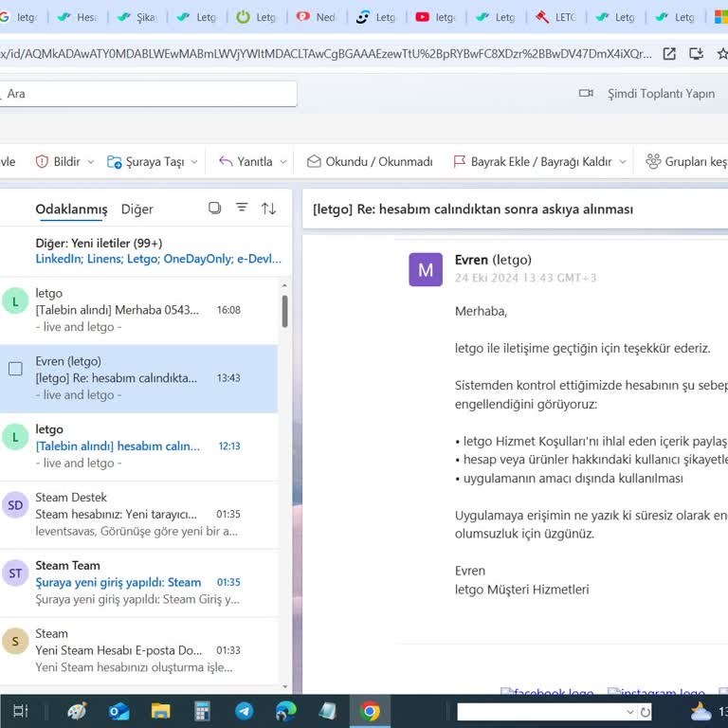Click the Şimdi Toplantı Yapın camera icon
This screenshot has width=728, height=728.
coord(587,94)
